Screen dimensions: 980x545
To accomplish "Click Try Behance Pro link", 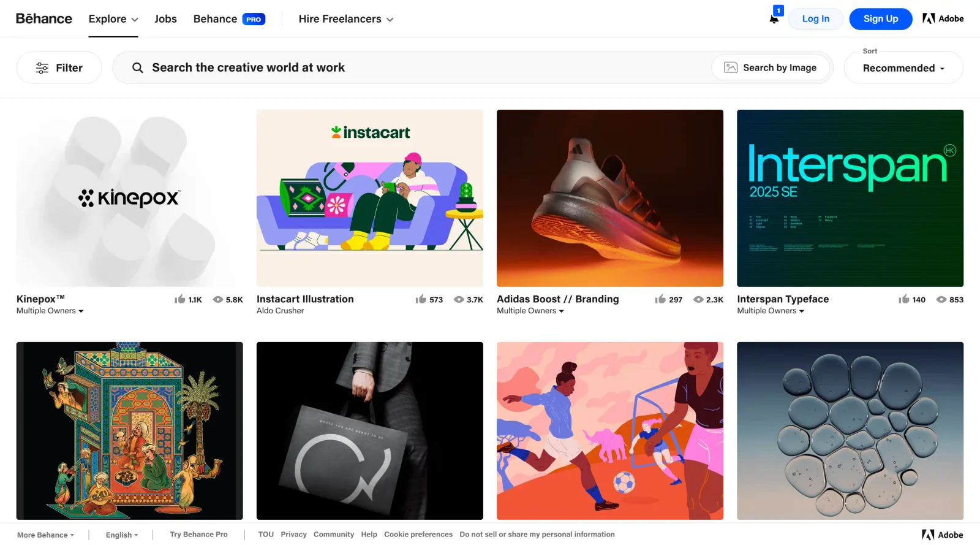I will (198, 535).
